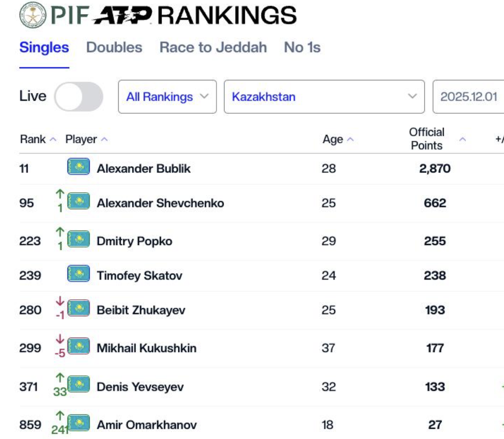This screenshot has width=504, height=439.
Task: Click the flag icon beside Dmitry Popko
Action: tap(79, 240)
